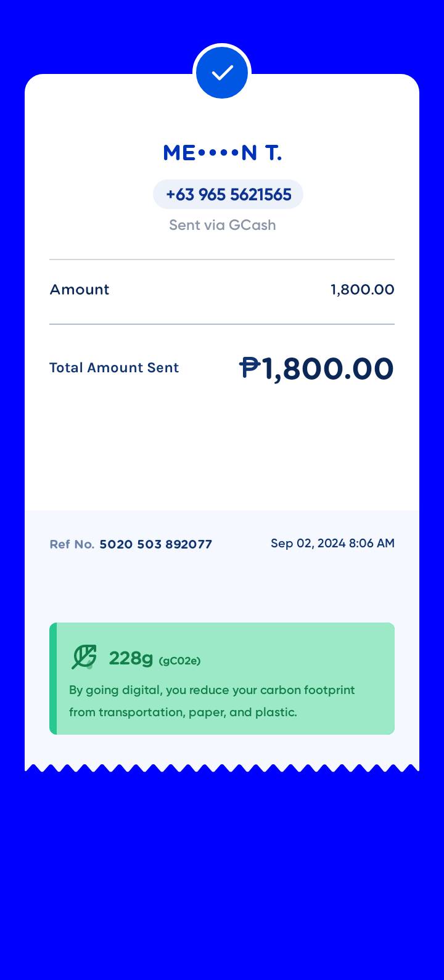
Task: Tap the +63 965 5621565 number pill
Action: 228,195
